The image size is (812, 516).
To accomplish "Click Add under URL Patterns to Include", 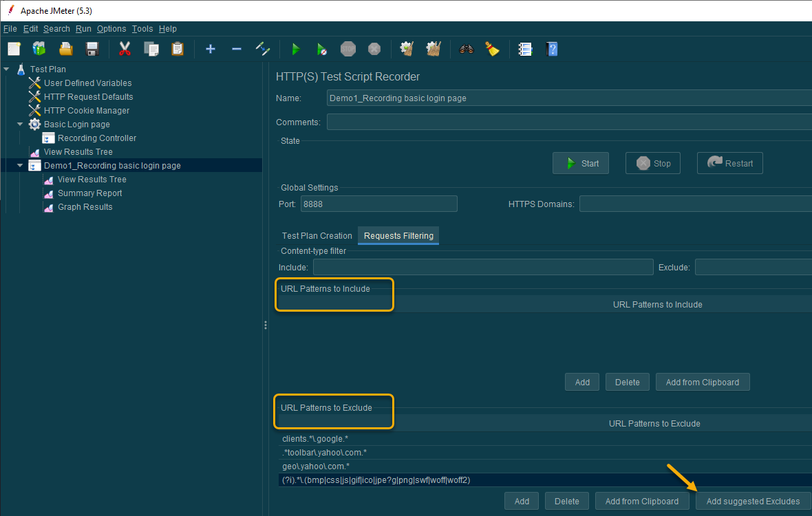I will [x=582, y=383].
